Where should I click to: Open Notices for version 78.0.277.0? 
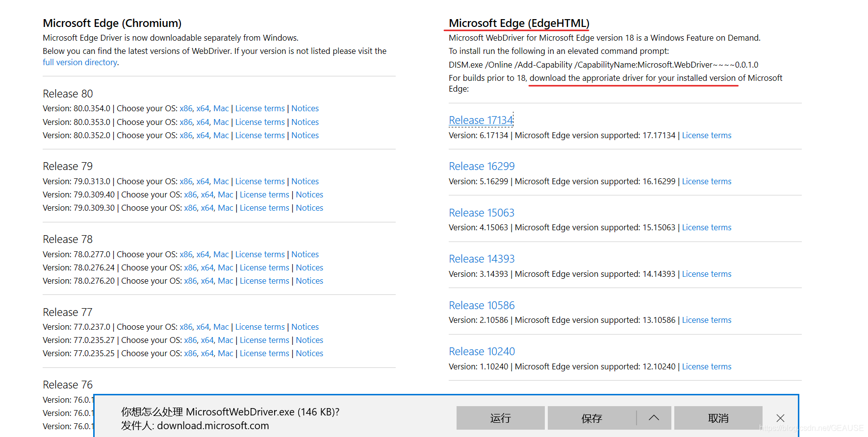pyautogui.click(x=305, y=254)
